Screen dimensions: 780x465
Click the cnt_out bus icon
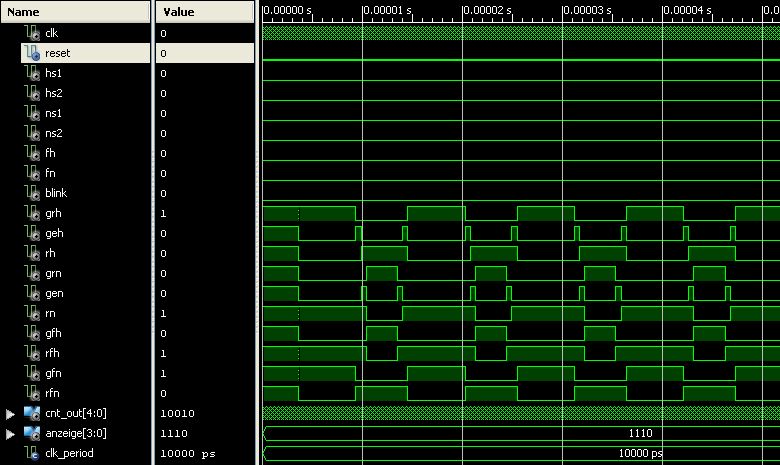pos(31,413)
